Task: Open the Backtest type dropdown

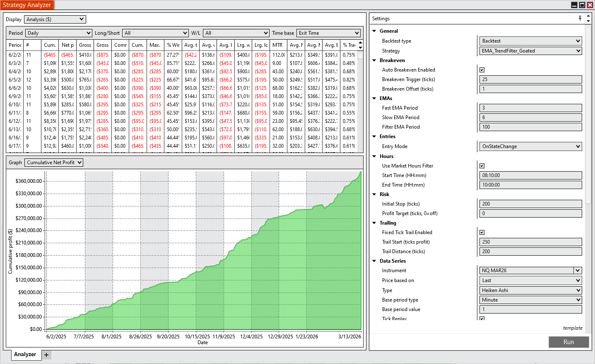Action: pyautogui.click(x=530, y=41)
